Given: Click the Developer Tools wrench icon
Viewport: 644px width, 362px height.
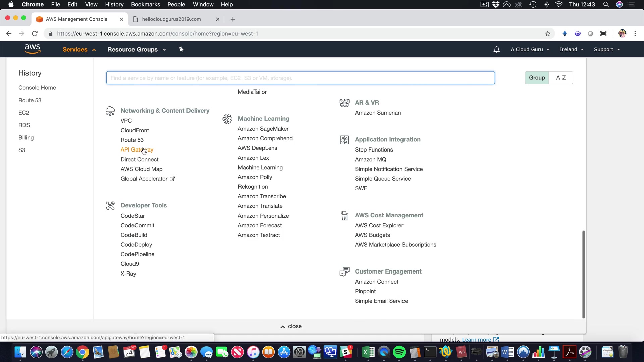Looking at the screenshot, I should pyautogui.click(x=110, y=205).
